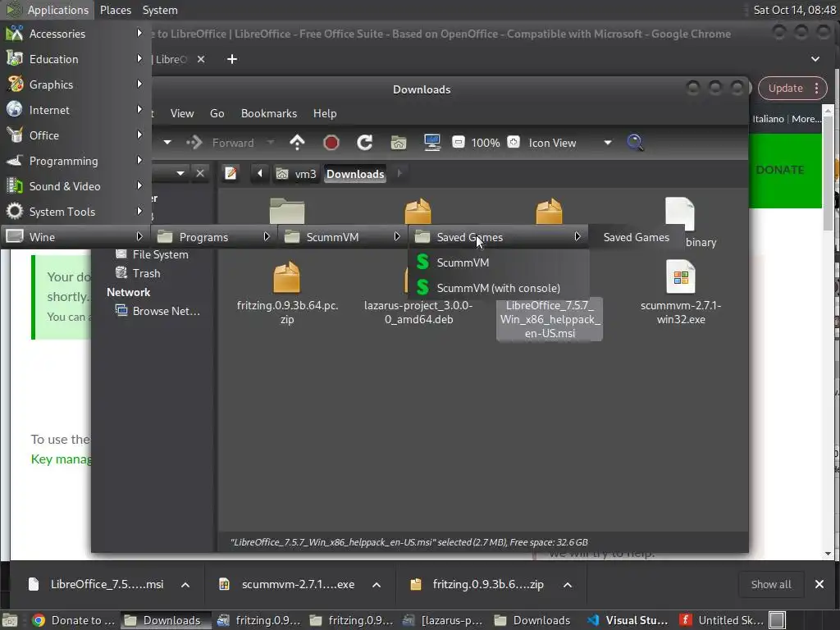Click the zoom out button
This screenshot has width=840, height=630.
pyautogui.click(x=458, y=143)
